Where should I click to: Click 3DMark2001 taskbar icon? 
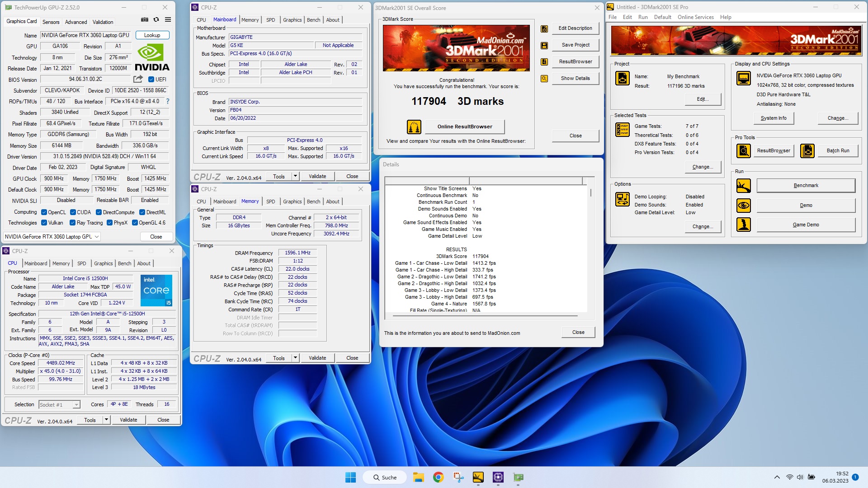pyautogui.click(x=478, y=477)
